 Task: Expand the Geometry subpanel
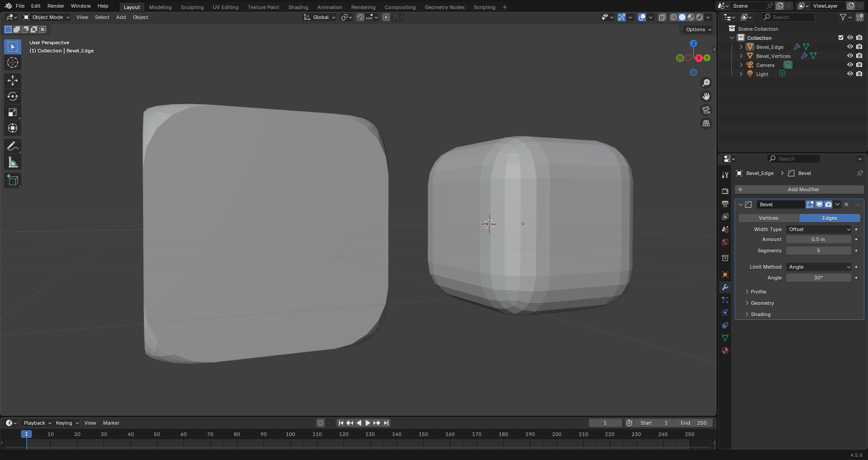click(762, 303)
